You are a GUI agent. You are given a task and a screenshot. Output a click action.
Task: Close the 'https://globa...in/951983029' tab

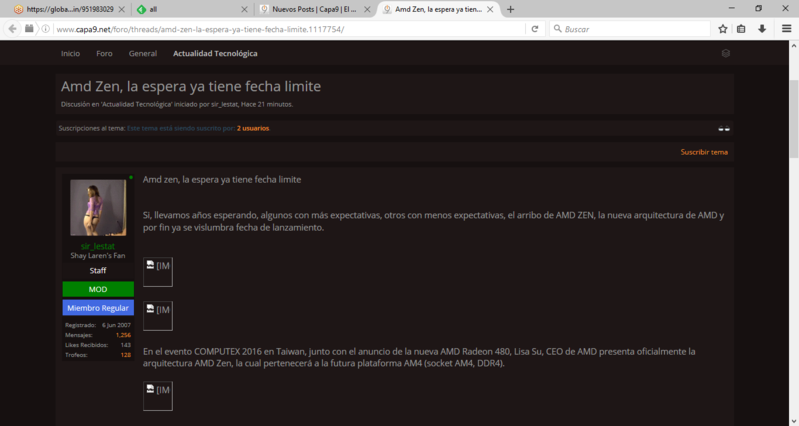(x=121, y=9)
